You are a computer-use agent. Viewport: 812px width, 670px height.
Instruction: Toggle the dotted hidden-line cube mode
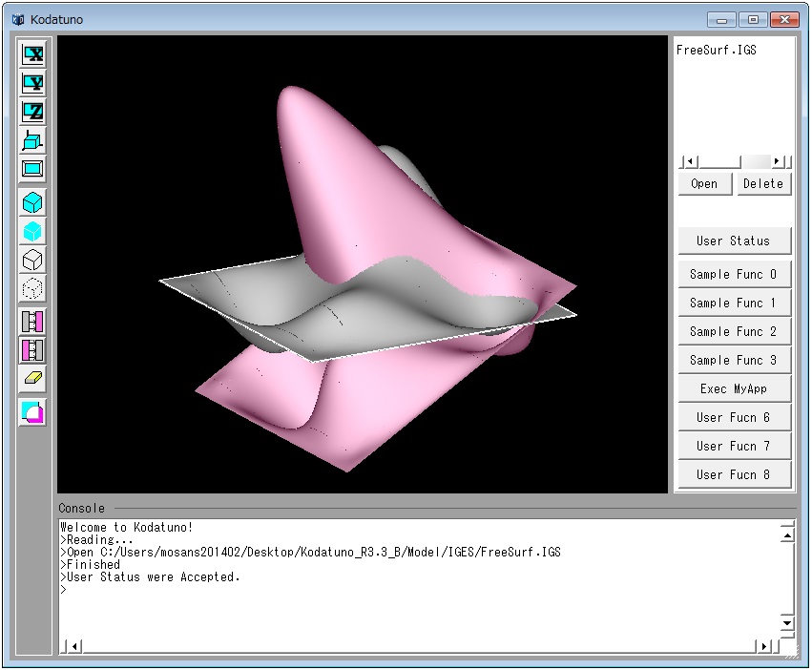[33, 288]
